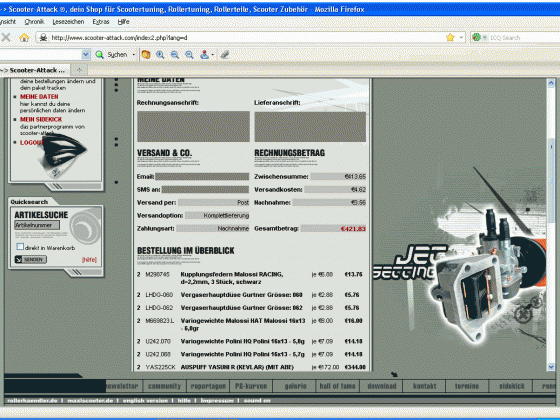The image size is (560, 420).
Task: Click the red-and-blue person toolbar icon
Action: pyautogui.click(x=204, y=55)
